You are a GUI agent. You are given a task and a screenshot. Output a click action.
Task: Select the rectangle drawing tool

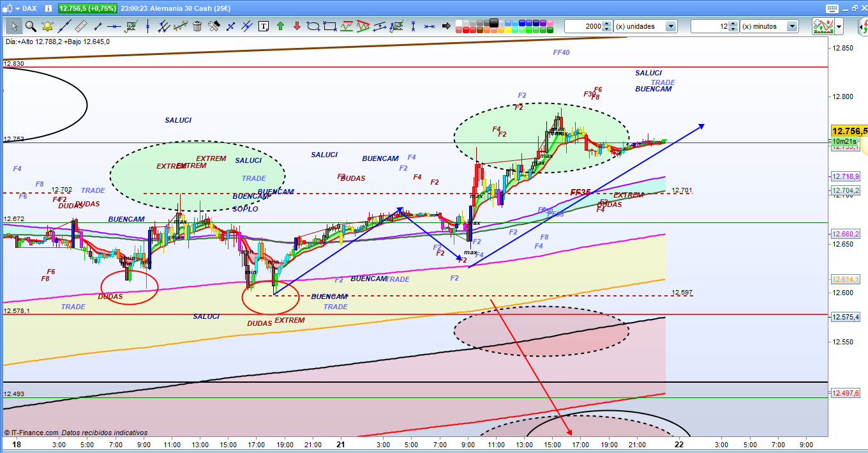(x=330, y=26)
